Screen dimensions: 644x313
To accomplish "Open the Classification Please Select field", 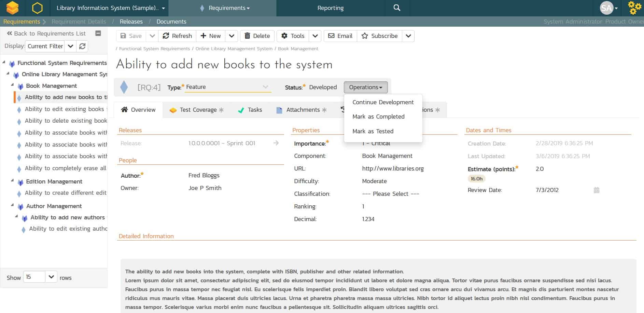I will (391, 194).
